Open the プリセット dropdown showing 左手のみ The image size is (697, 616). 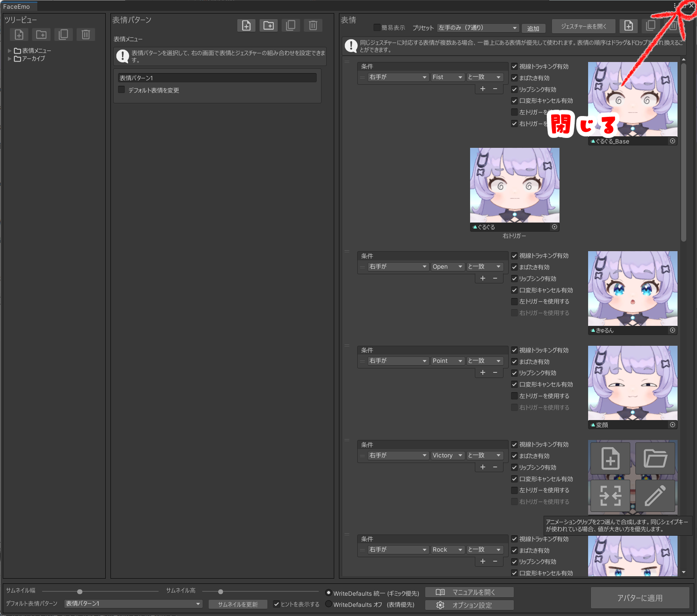(x=478, y=28)
